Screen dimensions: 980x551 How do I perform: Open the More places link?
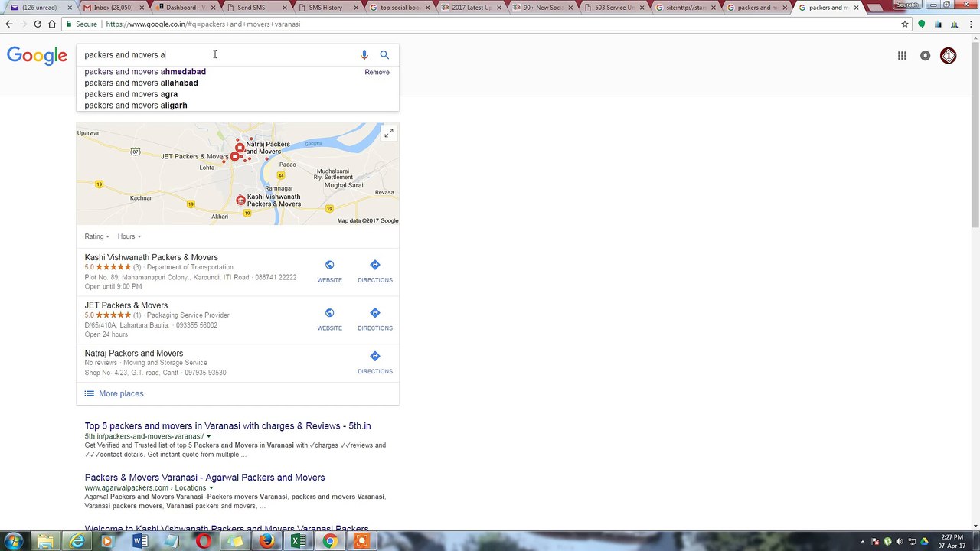[121, 393]
